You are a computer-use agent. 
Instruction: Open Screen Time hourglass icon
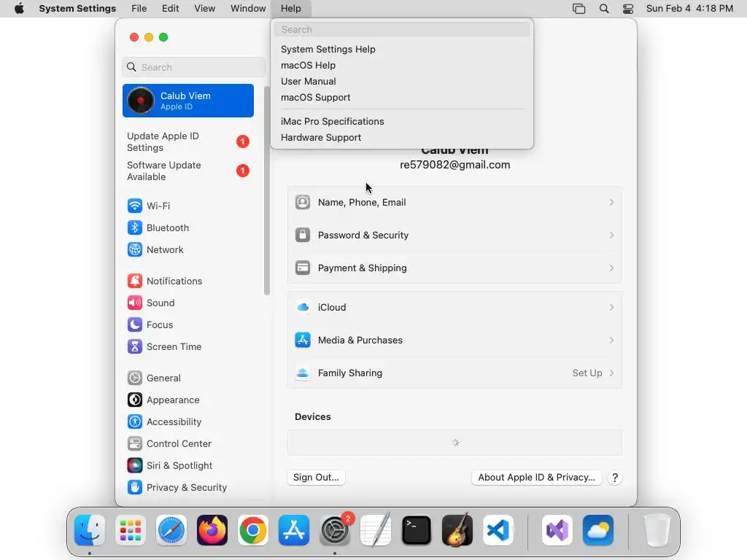135,346
